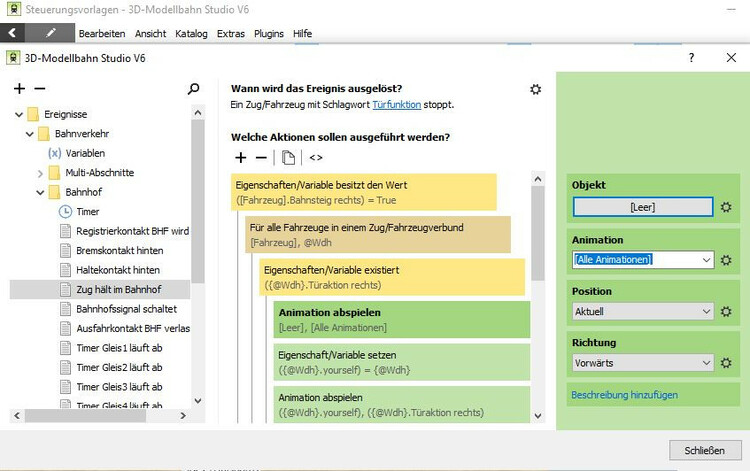Add a new action with plus icon
The image size is (750, 471).
point(240,157)
